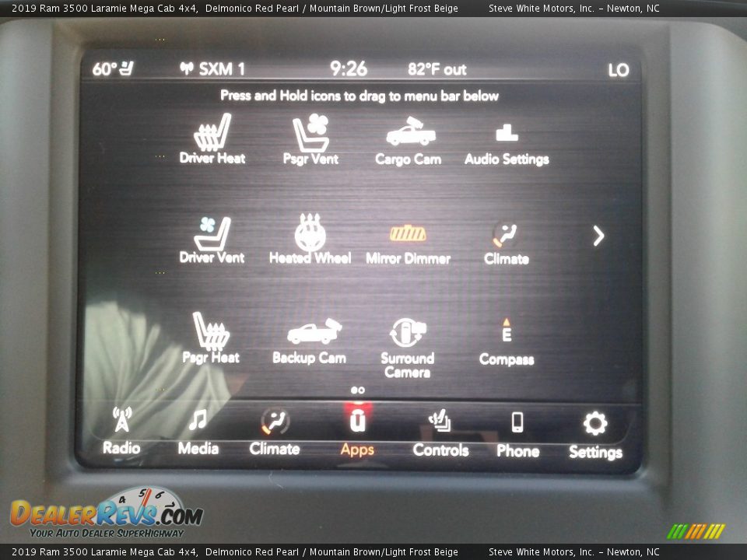Open the Compass app
This screenshot has width=747, height=560.
507,341
